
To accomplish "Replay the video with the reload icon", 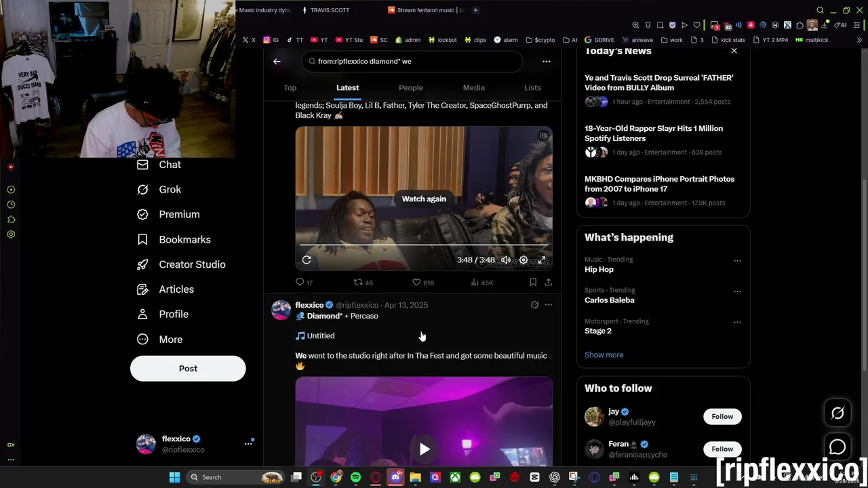I will pos(307,260).
